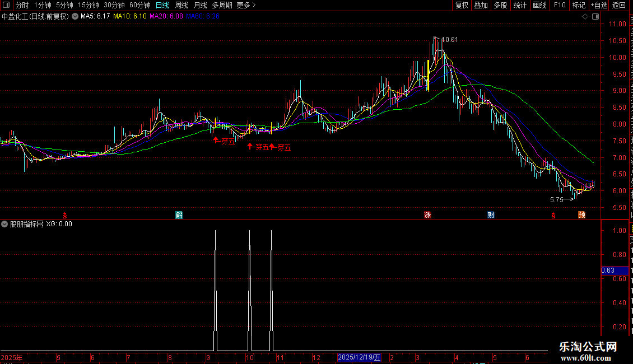Click the 2025年 label on date axis

pyautogui.click(x=12, y=358)
